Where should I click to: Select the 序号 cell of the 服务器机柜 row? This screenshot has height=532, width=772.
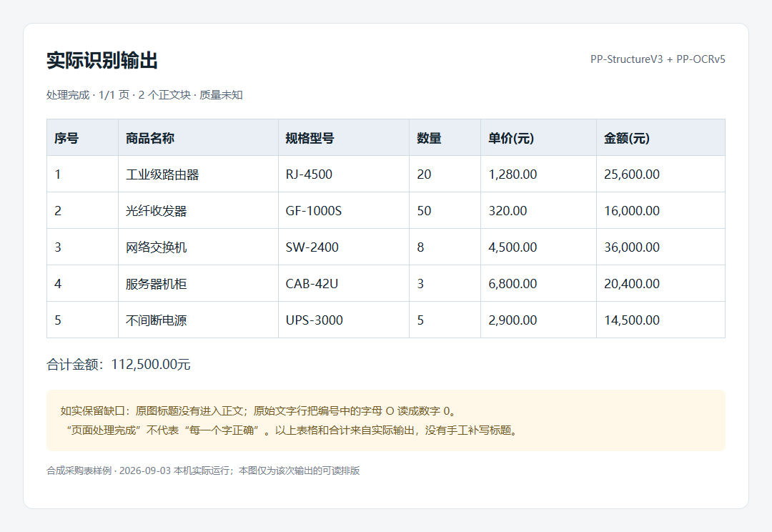click(x=82, y=283)
